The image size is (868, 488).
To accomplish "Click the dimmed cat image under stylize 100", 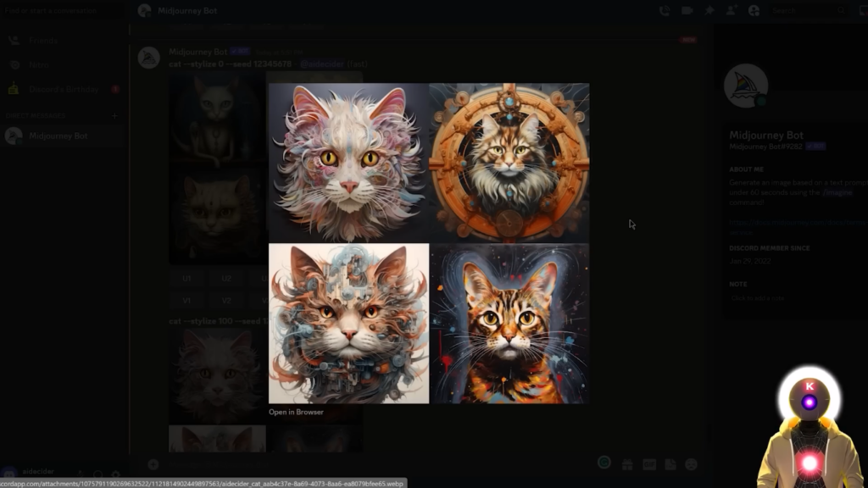I will click(217, 376).
